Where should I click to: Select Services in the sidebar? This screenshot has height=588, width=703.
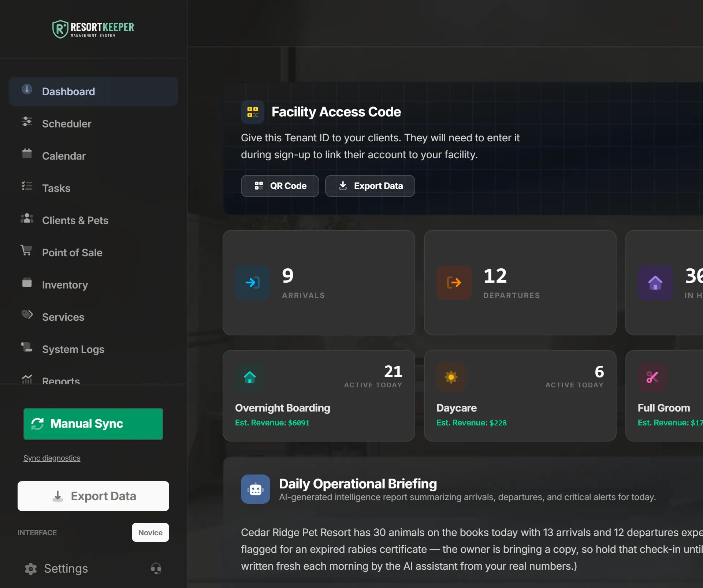[93, 317]
